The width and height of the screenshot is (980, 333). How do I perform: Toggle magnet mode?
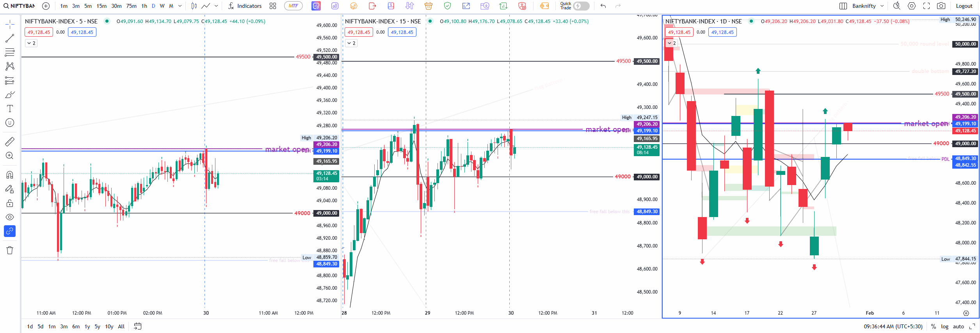[x=10, y=175]
